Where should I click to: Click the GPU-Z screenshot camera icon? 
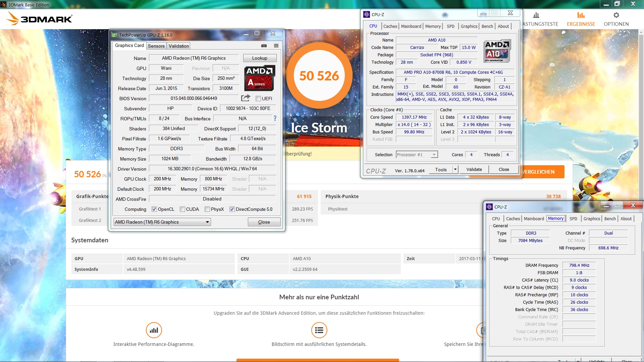click(264, 46)
